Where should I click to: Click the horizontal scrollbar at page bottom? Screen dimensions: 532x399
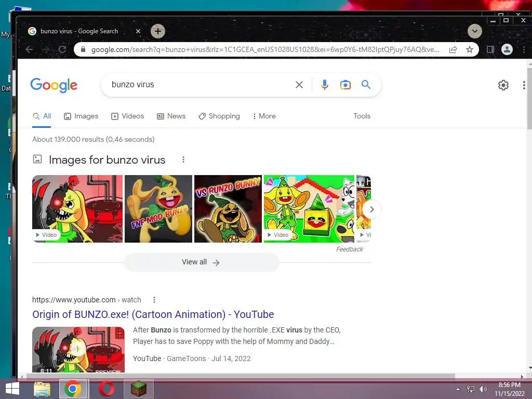[x=241, y=376]
